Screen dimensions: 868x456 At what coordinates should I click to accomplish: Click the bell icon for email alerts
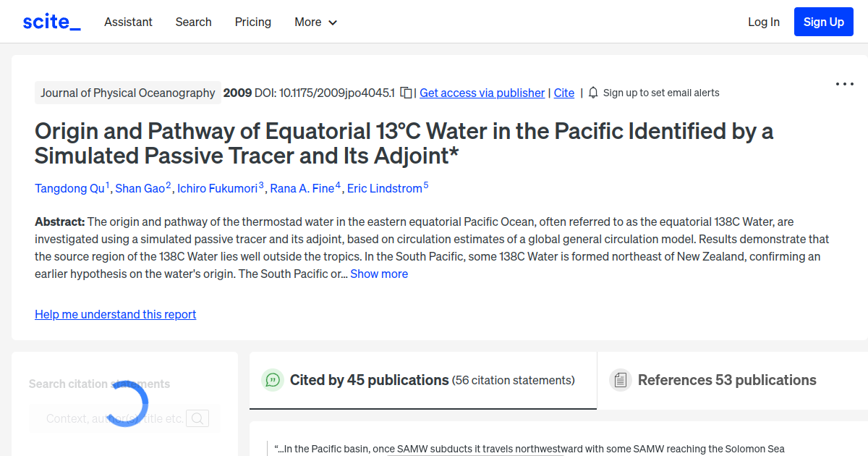tap(593, 93)
